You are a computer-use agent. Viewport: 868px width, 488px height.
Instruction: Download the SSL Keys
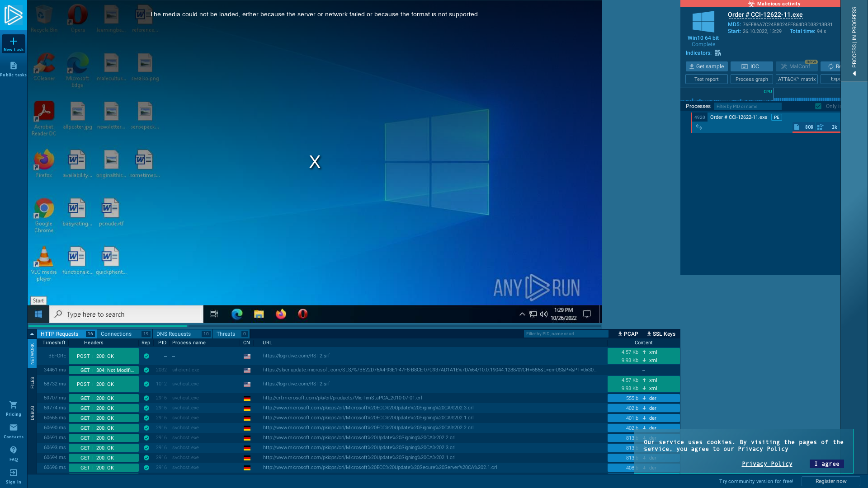tap(661, 334)
